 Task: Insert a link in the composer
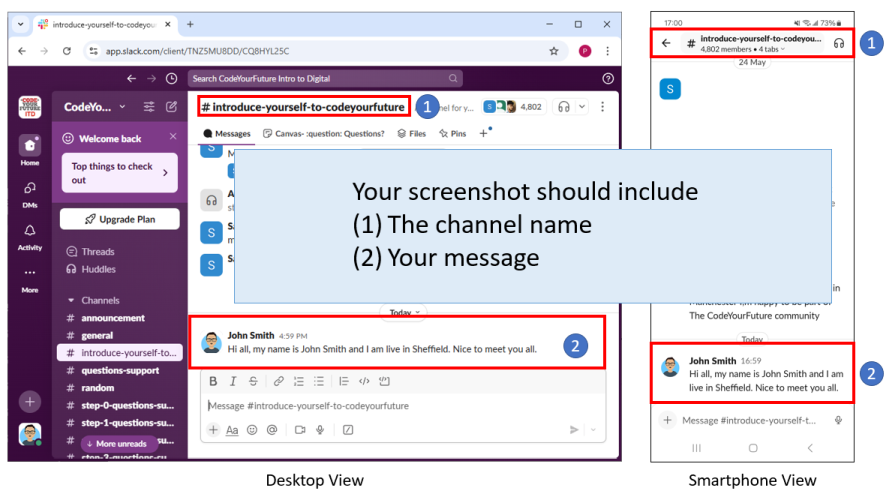tap(279, 381)
